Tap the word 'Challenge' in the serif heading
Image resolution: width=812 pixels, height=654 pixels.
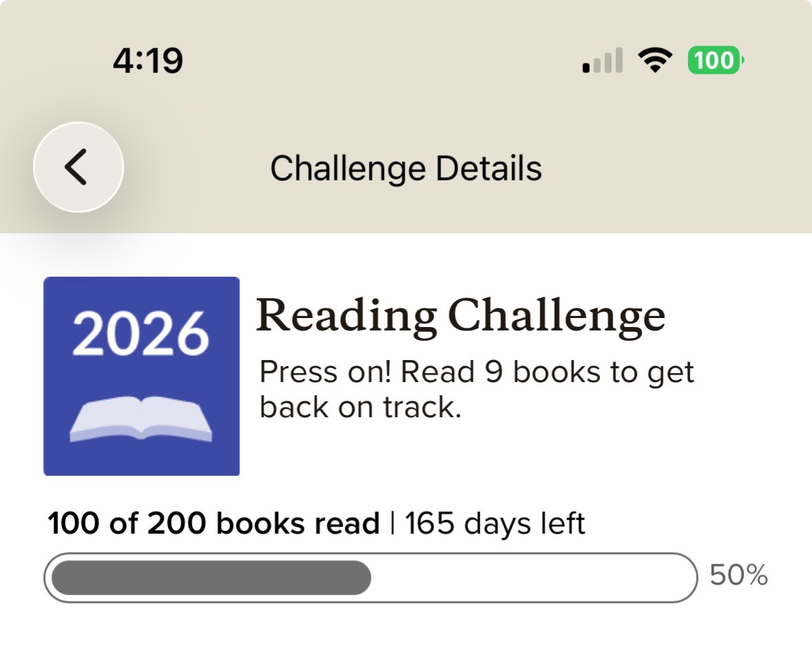tap(556, 316)
